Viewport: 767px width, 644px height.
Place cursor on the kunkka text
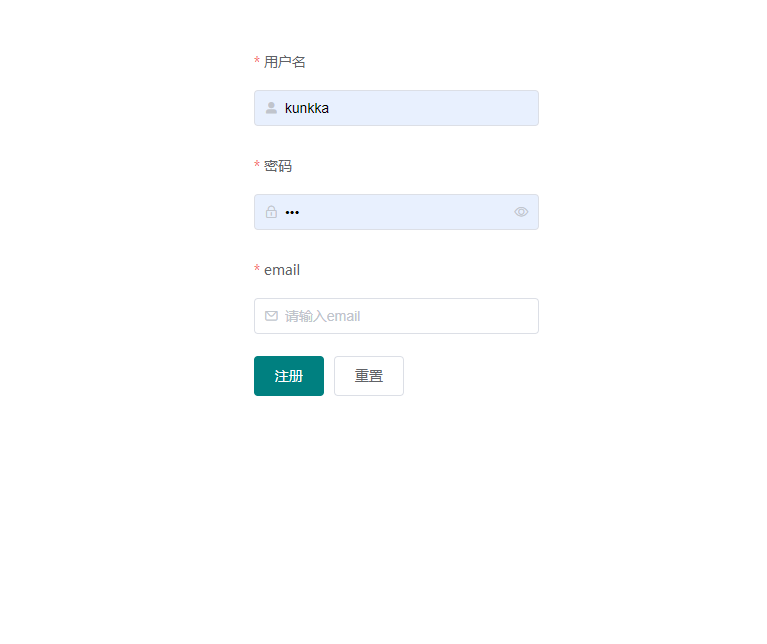(x=307, y=108)
